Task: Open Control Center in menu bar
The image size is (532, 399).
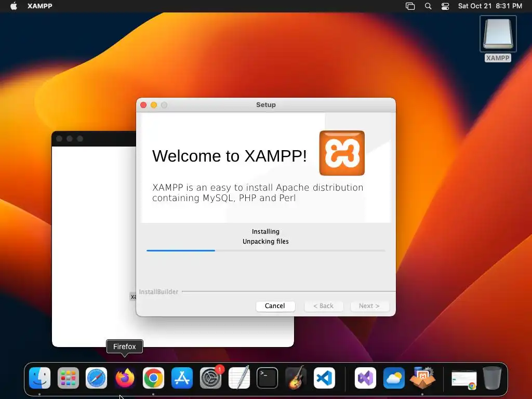Action: click(x=445, y=6)
